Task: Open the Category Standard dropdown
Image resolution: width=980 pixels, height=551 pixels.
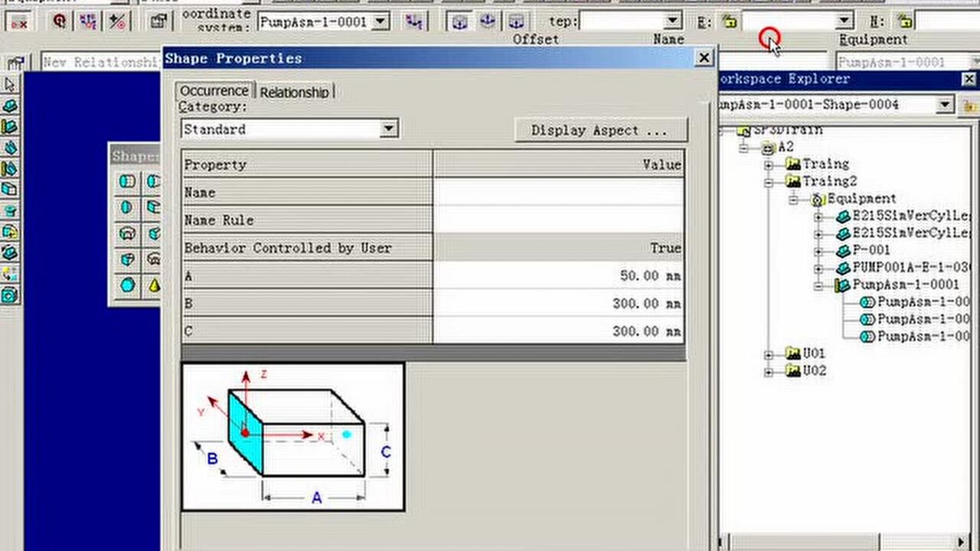Action: (x=389, y=129)
